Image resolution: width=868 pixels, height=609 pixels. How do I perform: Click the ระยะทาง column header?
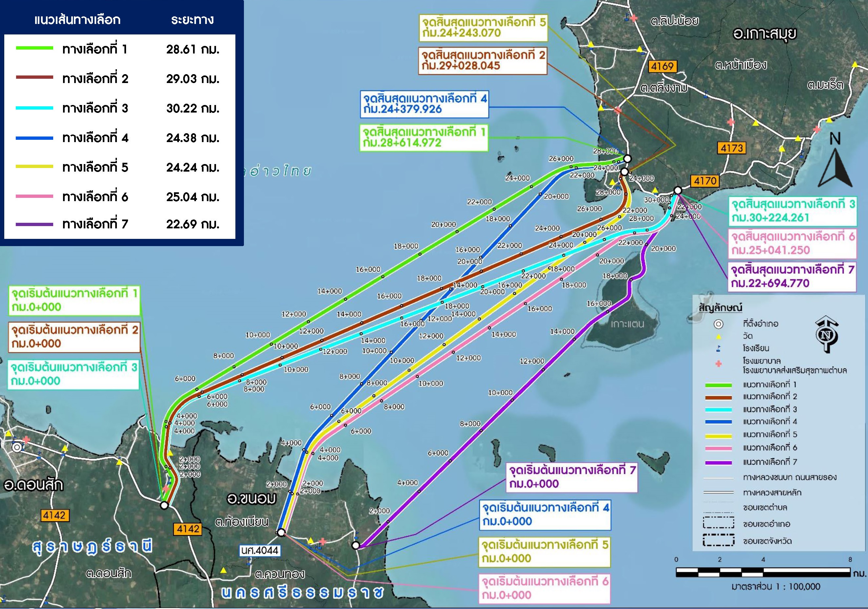[192, 20]
